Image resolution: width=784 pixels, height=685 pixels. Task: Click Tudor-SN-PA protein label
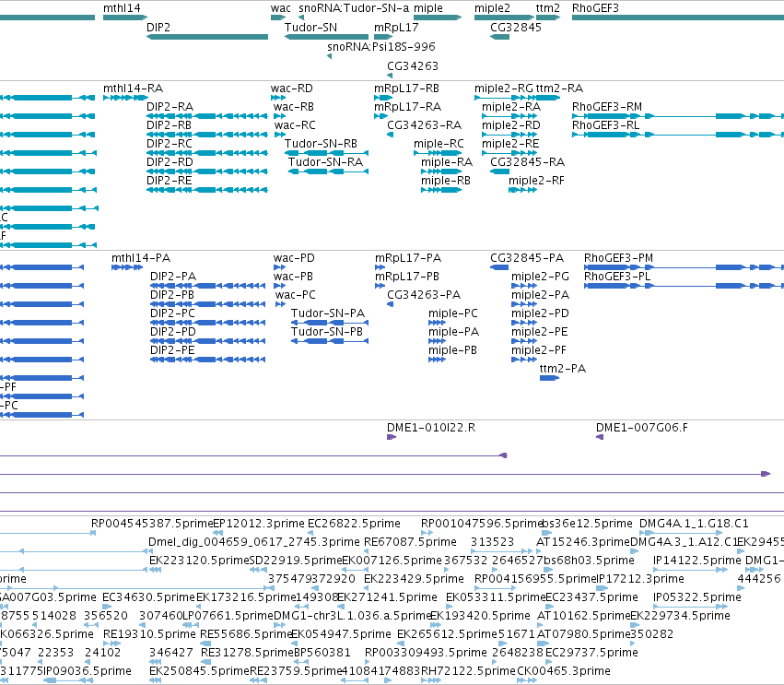click(328, 313)
